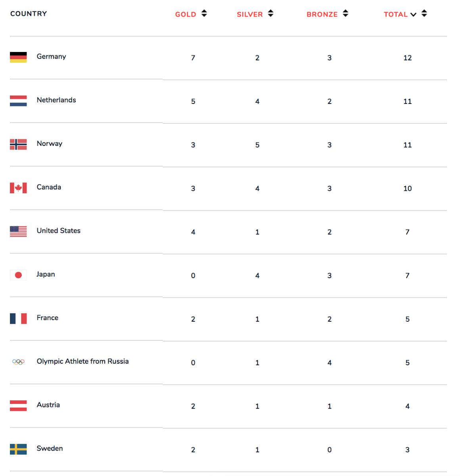460x476 pixels.
Task: Sort table using Gold sort arrows
Action: (204, 14)
